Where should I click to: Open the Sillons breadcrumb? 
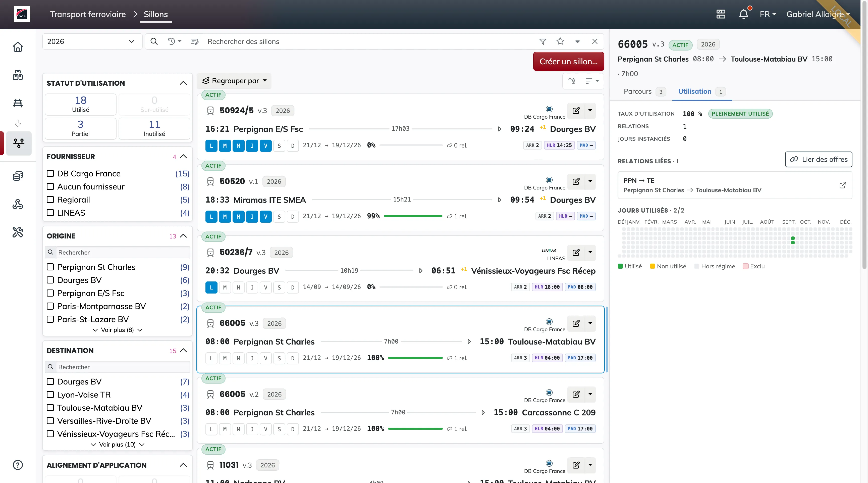[156, 14]
